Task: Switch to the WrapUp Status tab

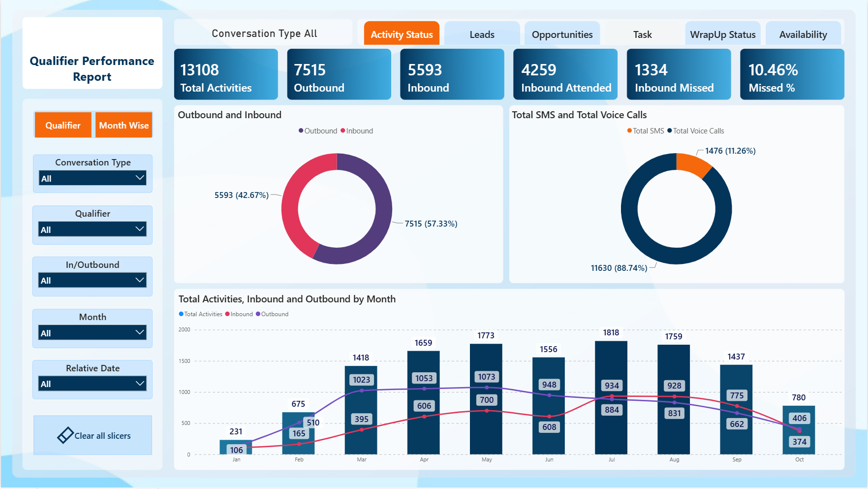Action: [x=722, y=33]
